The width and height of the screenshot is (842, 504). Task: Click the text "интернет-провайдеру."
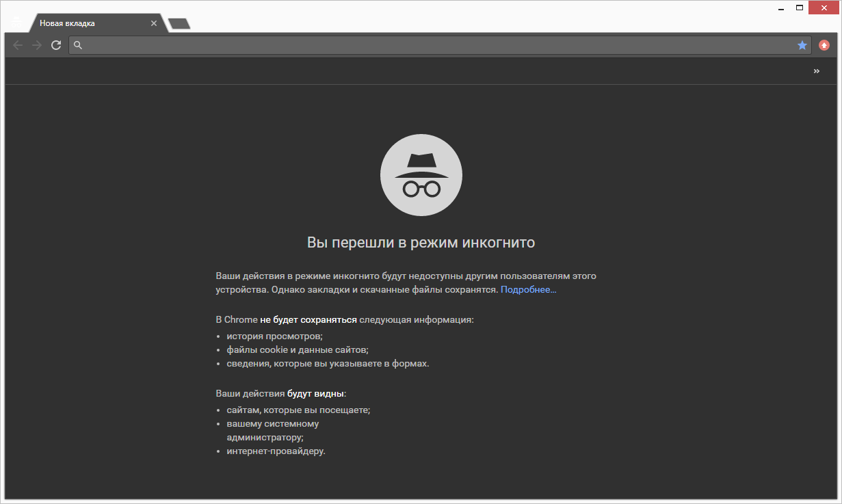coord(276,451)
